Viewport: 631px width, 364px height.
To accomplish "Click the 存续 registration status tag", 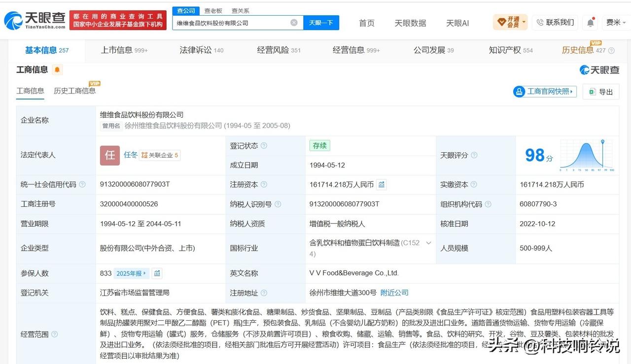I will pyautogui.click(x=319, y=146).
